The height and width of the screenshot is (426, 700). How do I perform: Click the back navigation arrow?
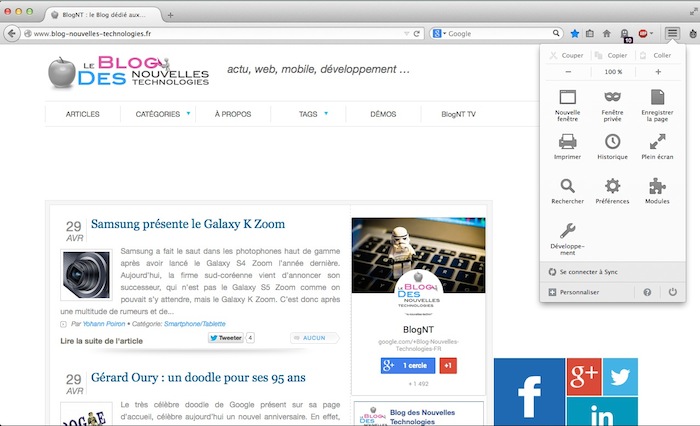click(x=12, y=33)
